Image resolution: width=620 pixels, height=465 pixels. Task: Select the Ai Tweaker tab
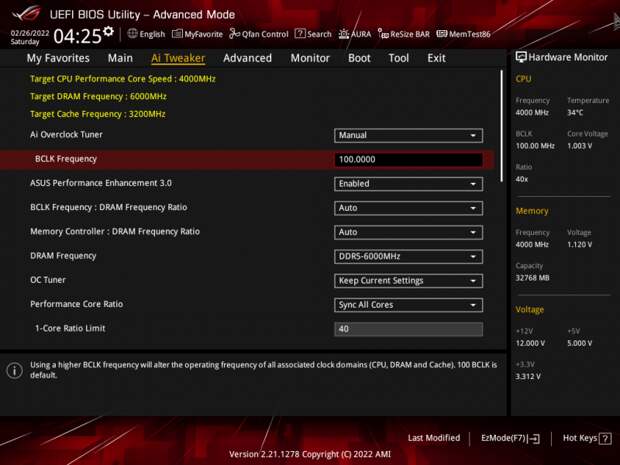178,58
